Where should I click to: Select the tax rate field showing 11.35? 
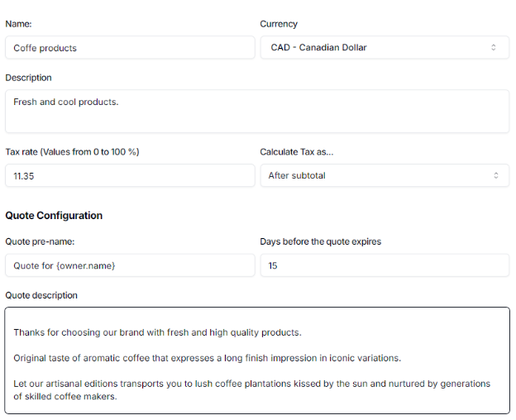pyautogui.click(x=130, y=175)
